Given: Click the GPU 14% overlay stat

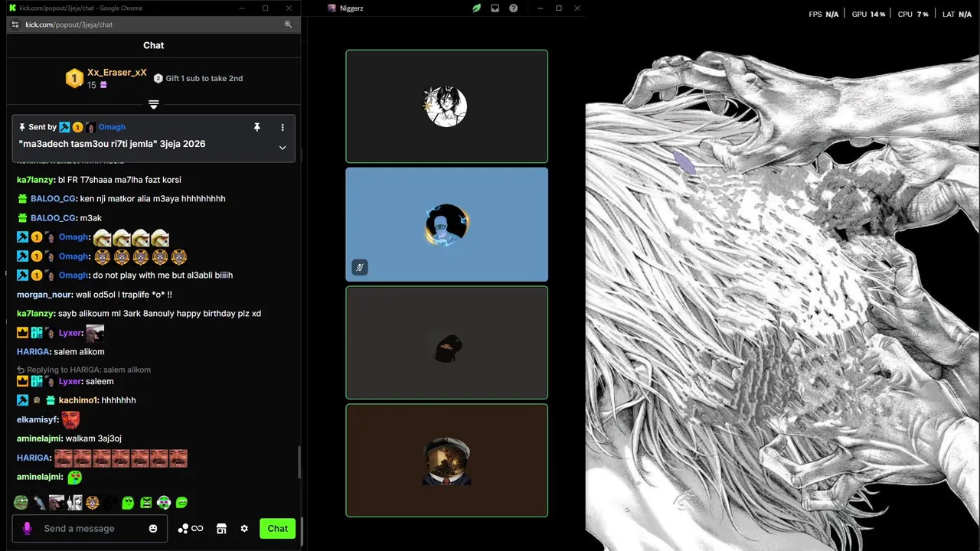Looking at the screenshot, I should pos(868,15).
